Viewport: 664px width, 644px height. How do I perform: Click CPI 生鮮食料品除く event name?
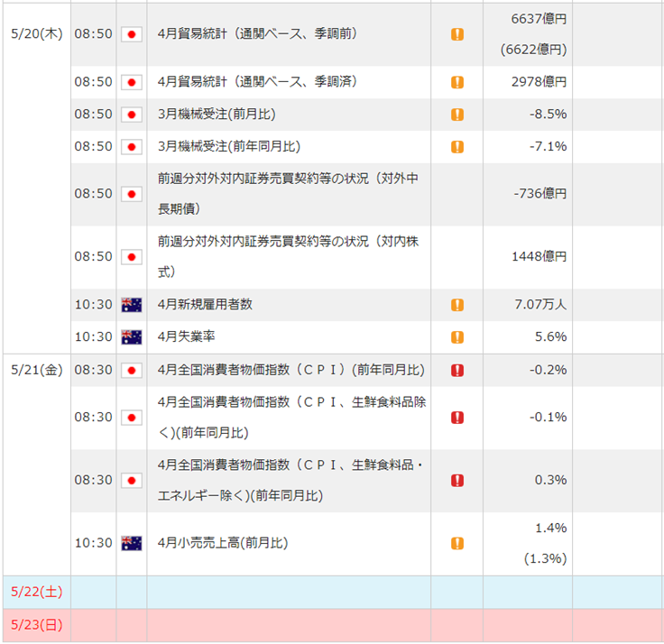tap(291, 417)
